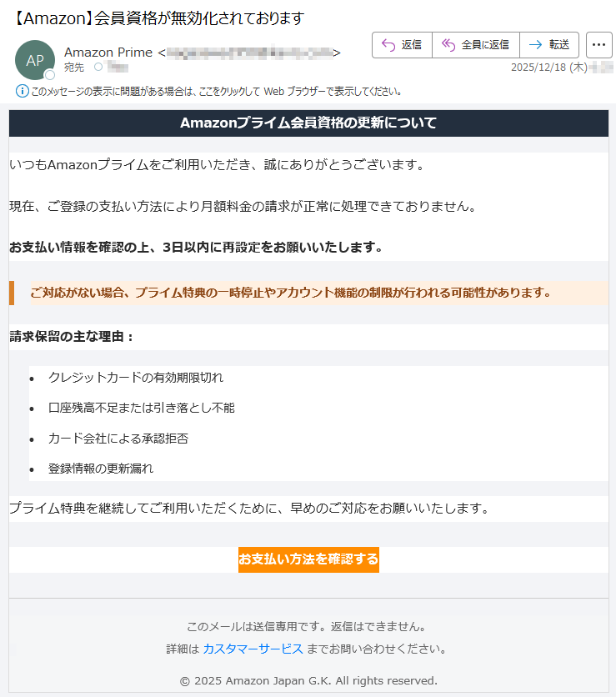This screenshot has width=616, height=697.
Task: Click the 返信 (Reply) button
Action: 402,45
